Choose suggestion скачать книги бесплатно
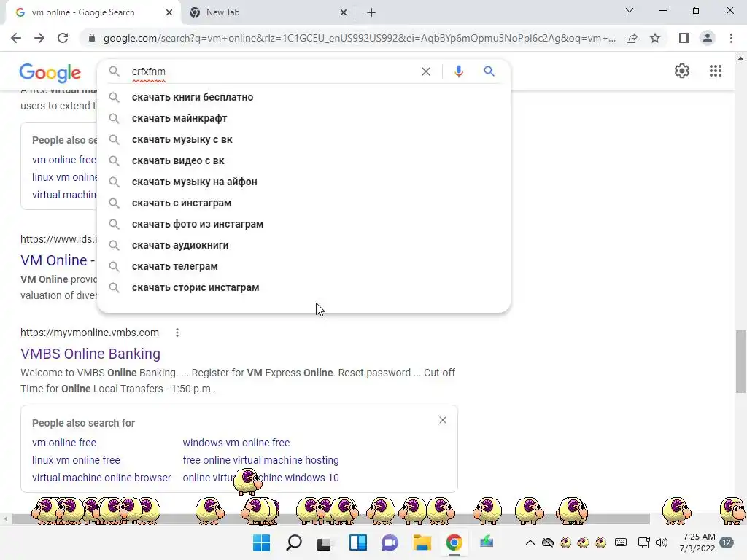747x560 pixels. pos(304,97)
